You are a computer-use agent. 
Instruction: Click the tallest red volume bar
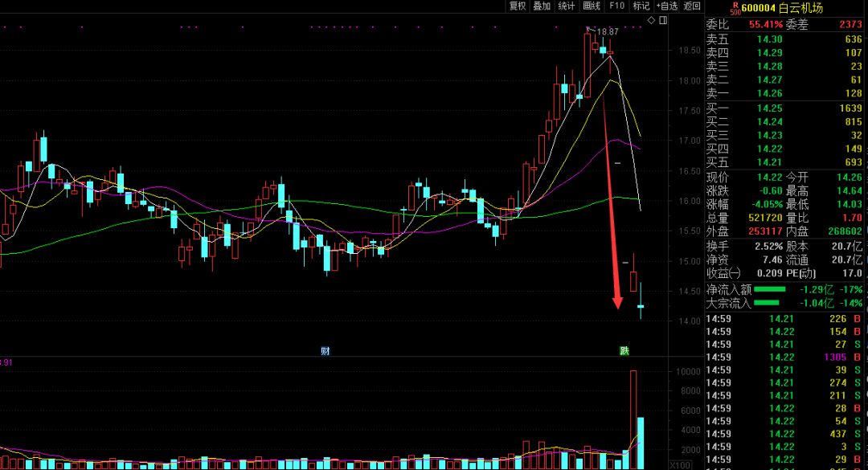[x=633, y=418]
